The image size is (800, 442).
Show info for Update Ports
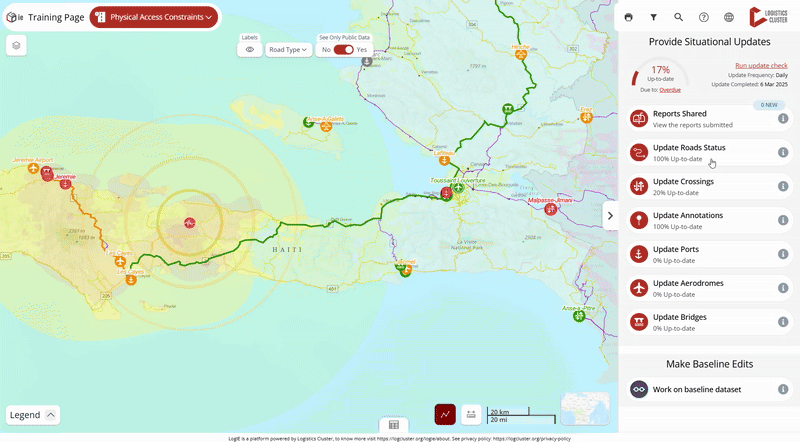[783, 254]
